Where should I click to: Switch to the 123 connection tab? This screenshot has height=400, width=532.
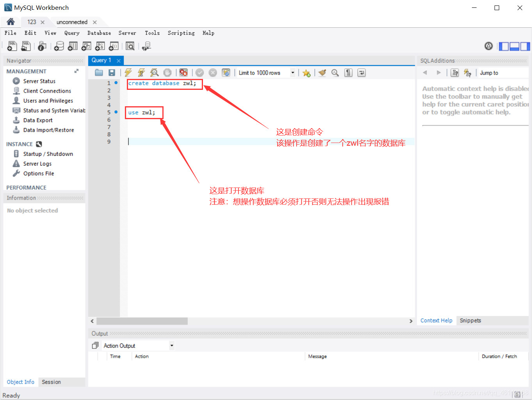click(32, 22)
